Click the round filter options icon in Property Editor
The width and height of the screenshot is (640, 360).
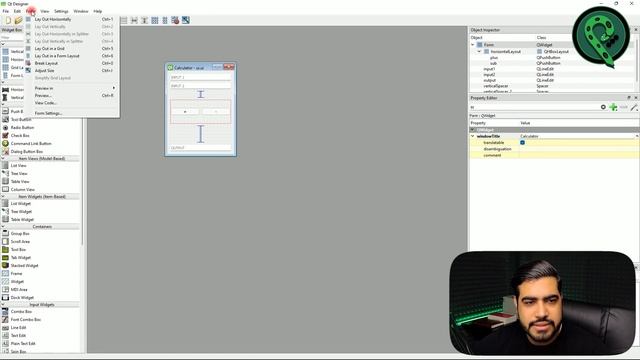point(603,107)
